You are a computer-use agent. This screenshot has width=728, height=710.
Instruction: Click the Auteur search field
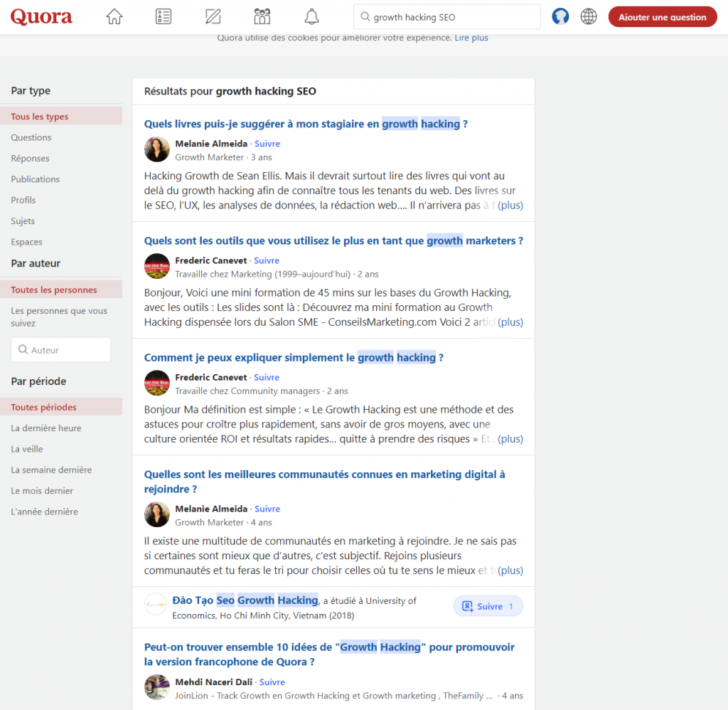[61, 350]
